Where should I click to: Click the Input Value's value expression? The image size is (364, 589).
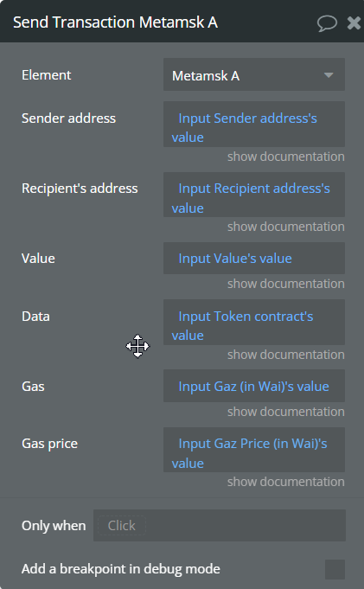coord(235,259)
